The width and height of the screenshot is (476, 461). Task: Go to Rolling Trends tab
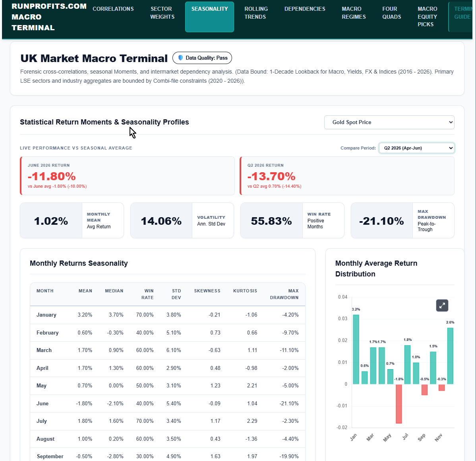coord(256,13)
